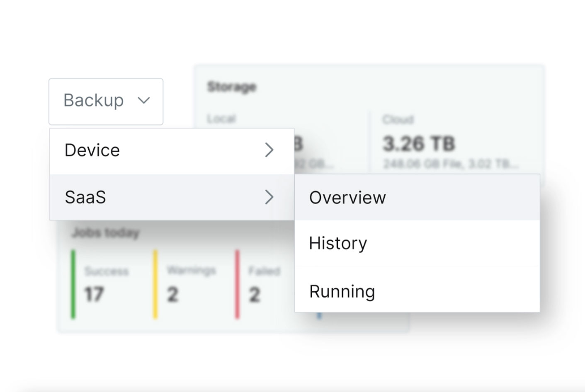This screenshot has height=392, width=585.
Task: Open the History menu entry
Action: [x=337, y=244]
